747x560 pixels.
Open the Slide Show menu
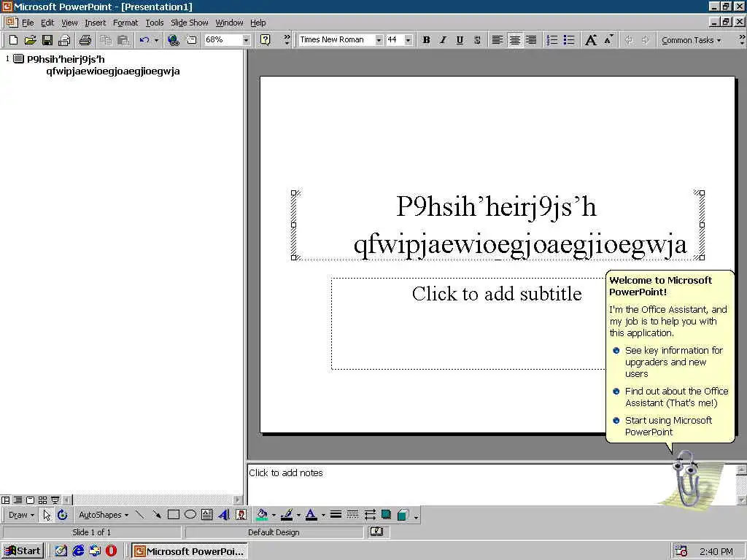[x=189, y=23]
